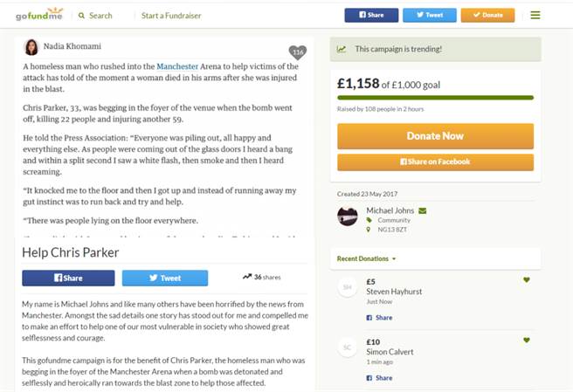Select Start a Fundraiser in the header
The width and height of the screenshot is (573, 392).
point(171,15)
